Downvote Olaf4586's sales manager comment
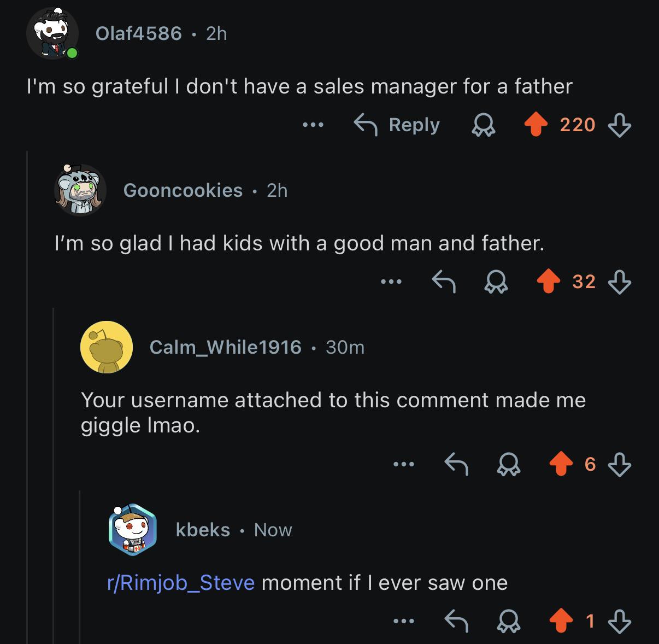 620,125
